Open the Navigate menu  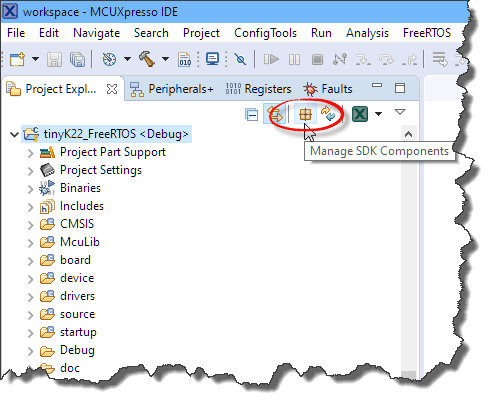[x=96, y=33]
